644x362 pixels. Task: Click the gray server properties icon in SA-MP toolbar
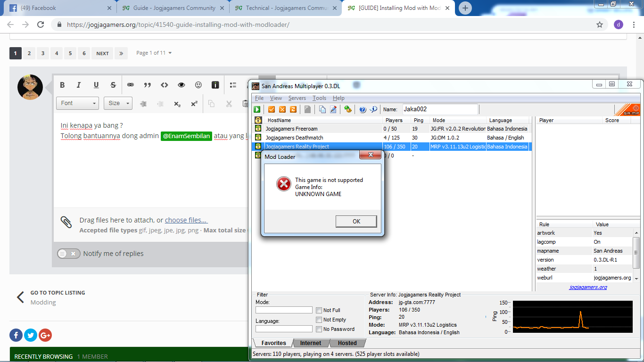(307, 109)
